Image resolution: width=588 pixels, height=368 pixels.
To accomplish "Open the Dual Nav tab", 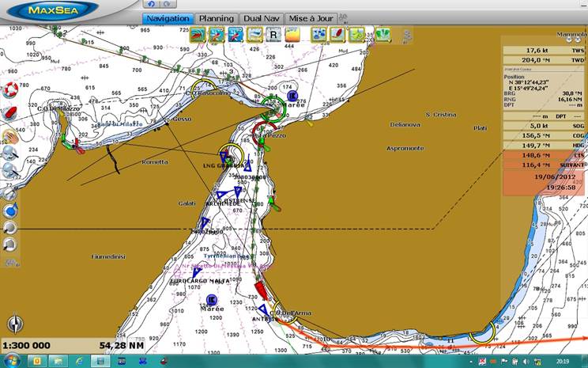I will (260, 18).
